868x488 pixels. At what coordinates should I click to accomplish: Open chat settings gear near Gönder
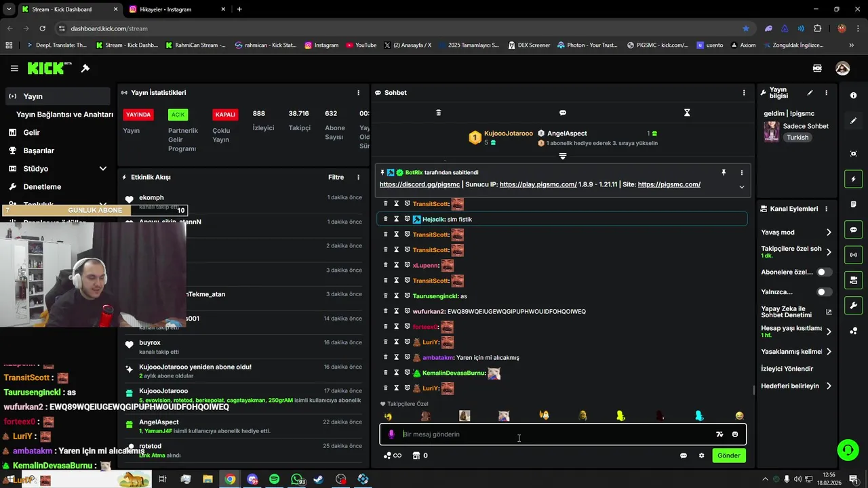click(702, 455)
